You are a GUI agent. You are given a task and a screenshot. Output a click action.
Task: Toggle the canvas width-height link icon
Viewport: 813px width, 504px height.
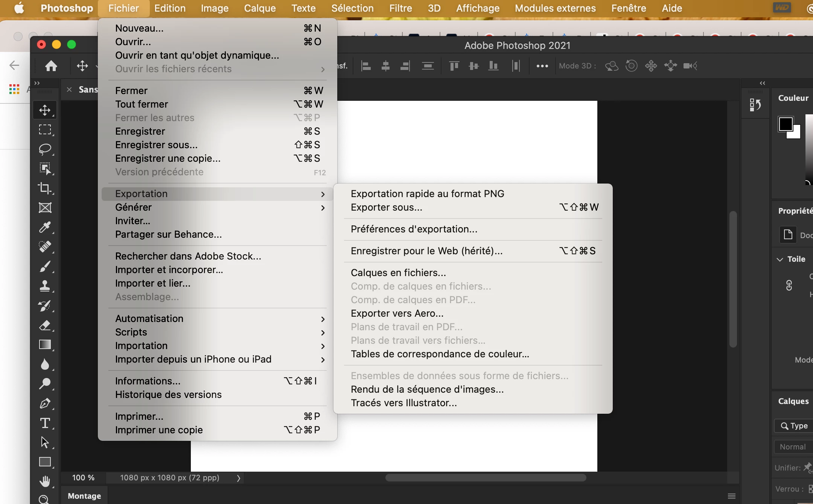[x=789, y=285]
